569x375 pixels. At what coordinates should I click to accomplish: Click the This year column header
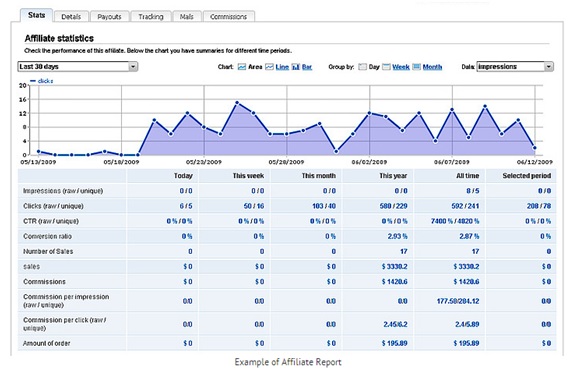point(393,176)
